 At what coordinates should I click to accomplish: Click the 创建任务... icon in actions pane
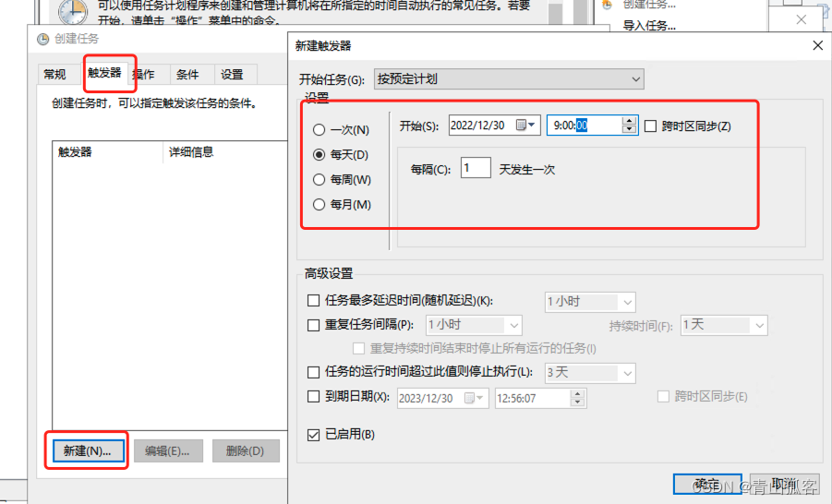(607, 5)
